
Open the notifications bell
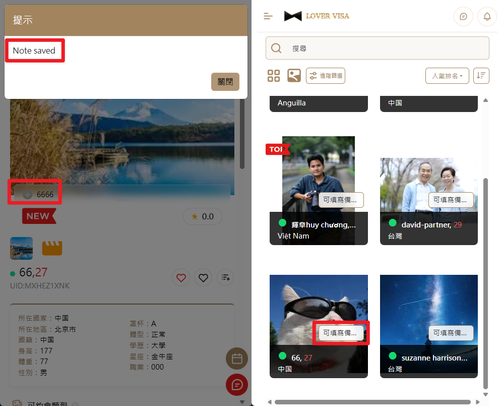pos(487,16)
